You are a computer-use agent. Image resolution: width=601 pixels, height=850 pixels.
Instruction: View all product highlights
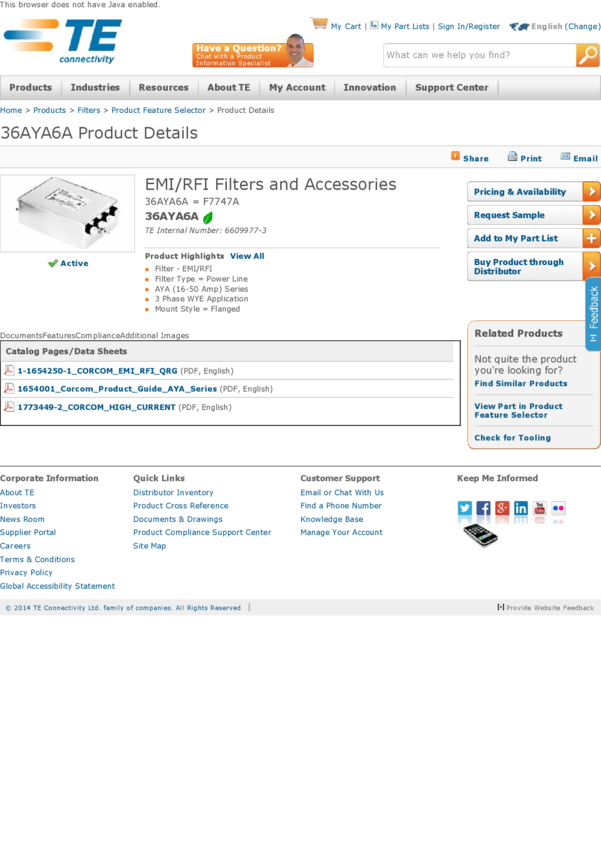point(247,256)
